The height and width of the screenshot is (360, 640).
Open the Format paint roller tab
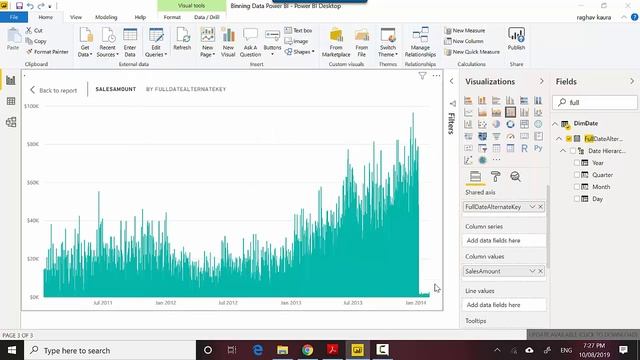496,176
